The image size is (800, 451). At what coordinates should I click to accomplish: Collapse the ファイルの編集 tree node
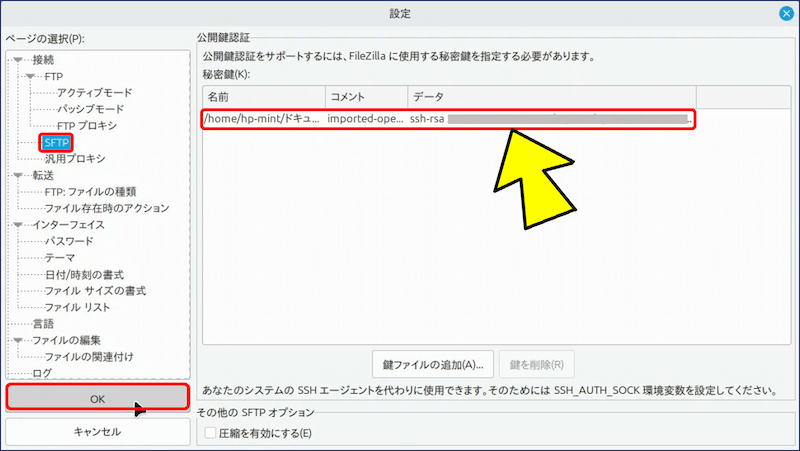pos(18,340)
